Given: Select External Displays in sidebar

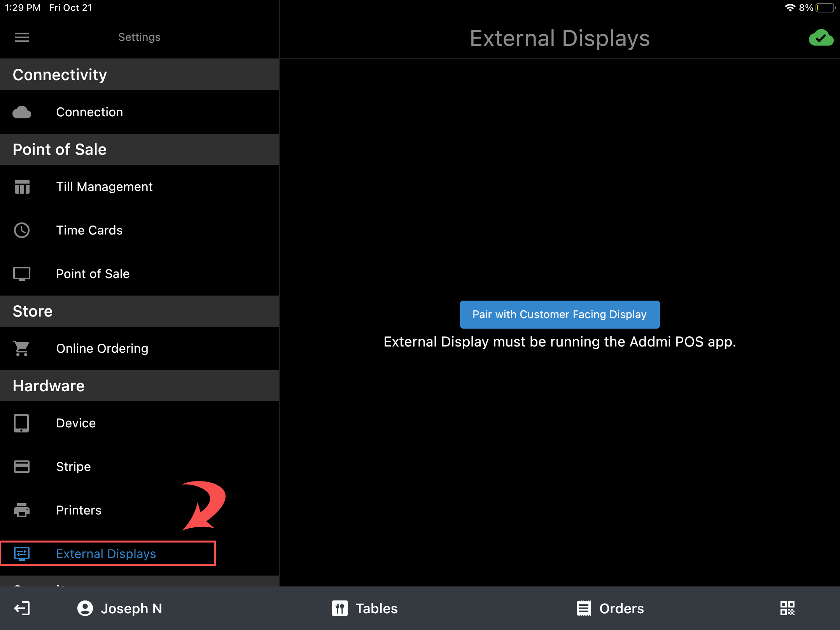Looking at the screenshot, I should (x=106, y=553).
